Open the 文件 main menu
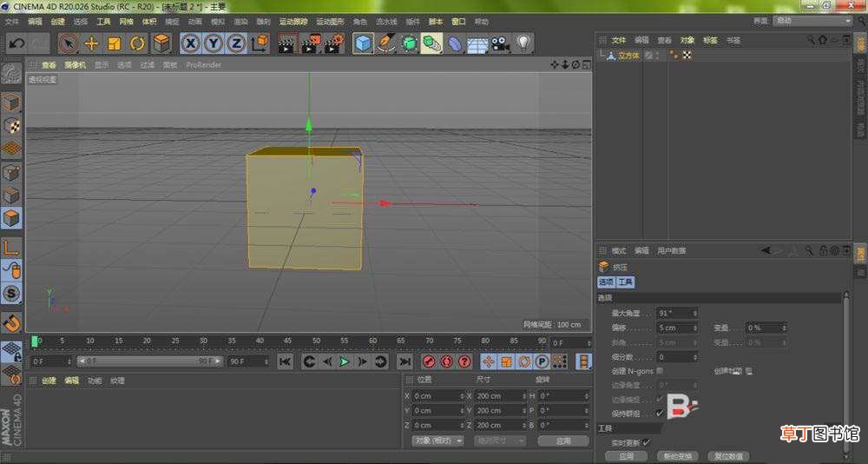The image size is (868, 464). 12,22
